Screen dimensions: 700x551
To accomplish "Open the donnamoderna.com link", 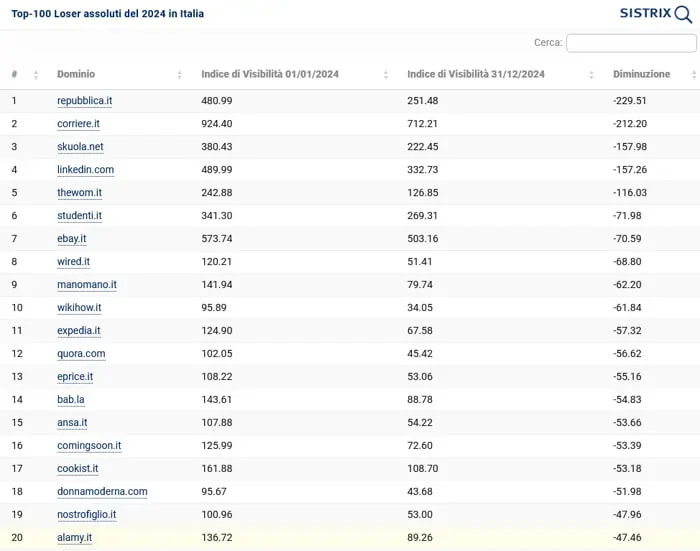I will [102, 492].
